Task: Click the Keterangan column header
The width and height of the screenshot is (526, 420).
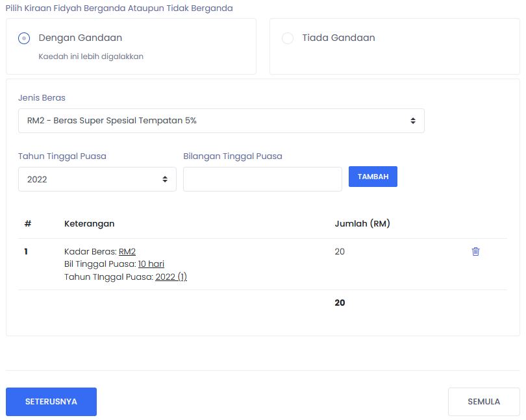Action: (x=88, y=223)
